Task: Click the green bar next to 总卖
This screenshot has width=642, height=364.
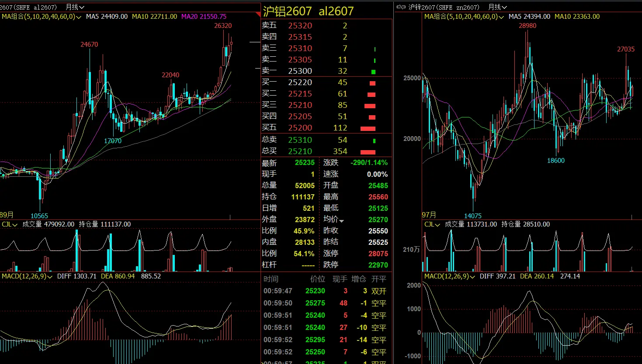Action: click(x=374, y=141)
